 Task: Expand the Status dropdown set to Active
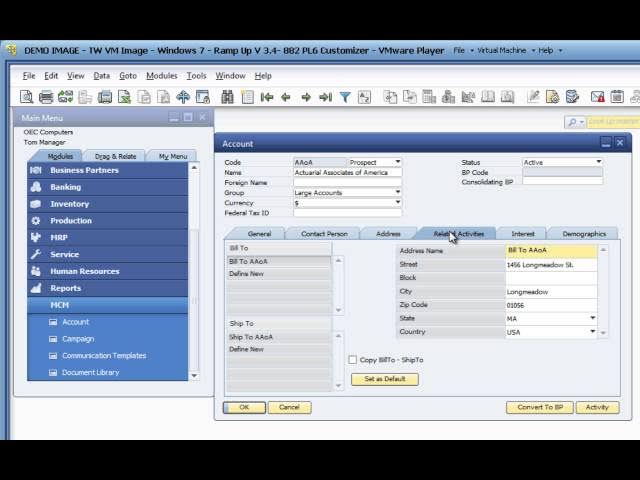pos(597,162)
